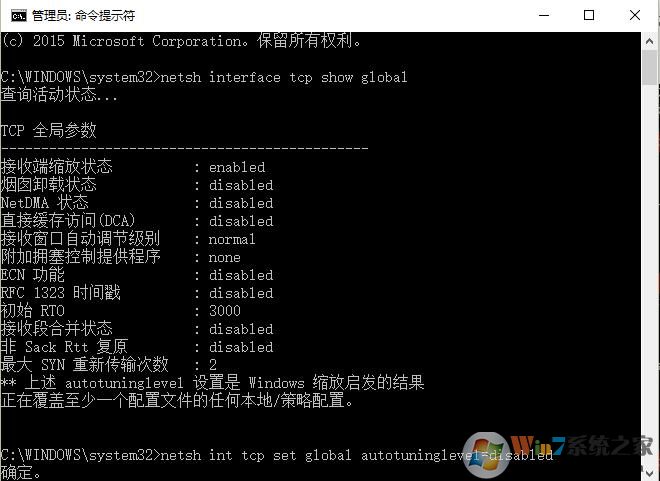Click the vertical scrollbar thumb
Viewport: 660px width, 481px height.
[x=649, y=67]
